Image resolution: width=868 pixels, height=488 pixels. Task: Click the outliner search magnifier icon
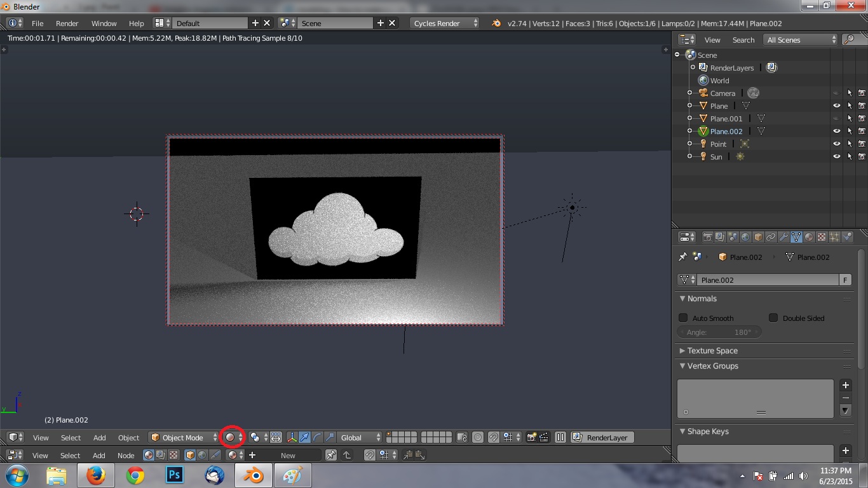849,39
